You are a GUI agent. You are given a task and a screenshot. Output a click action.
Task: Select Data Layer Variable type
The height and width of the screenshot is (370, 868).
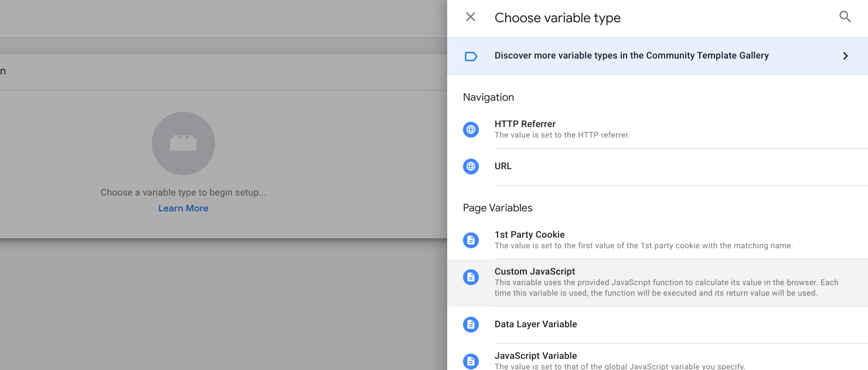point(657,325)
